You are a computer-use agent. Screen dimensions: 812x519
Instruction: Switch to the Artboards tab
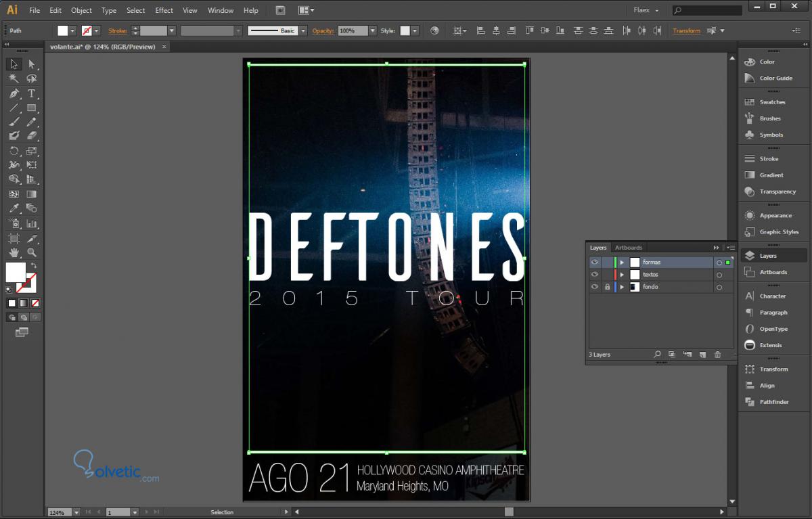629,248
